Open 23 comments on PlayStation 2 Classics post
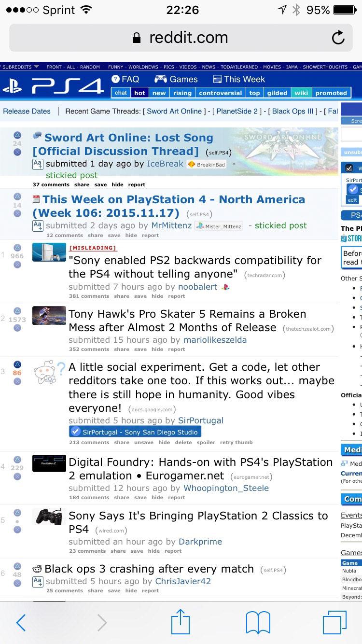The width and height of the screenshot is (362, 644). tap(87, 551)
